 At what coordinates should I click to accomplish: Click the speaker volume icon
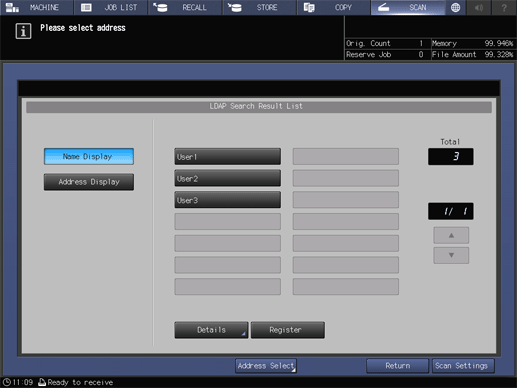[x=479, y=7]
